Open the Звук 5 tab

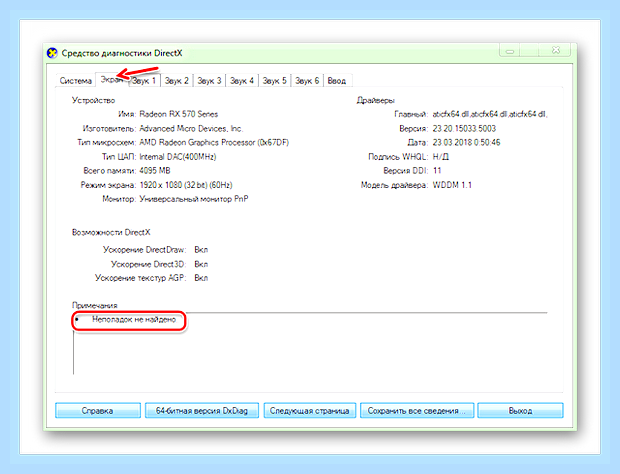click(274, 81)
